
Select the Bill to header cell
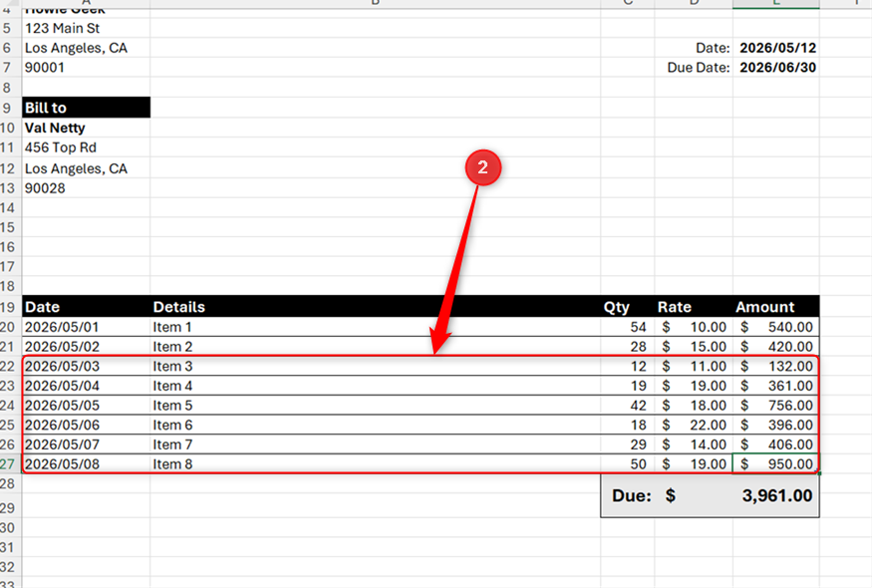click(86, 108)
